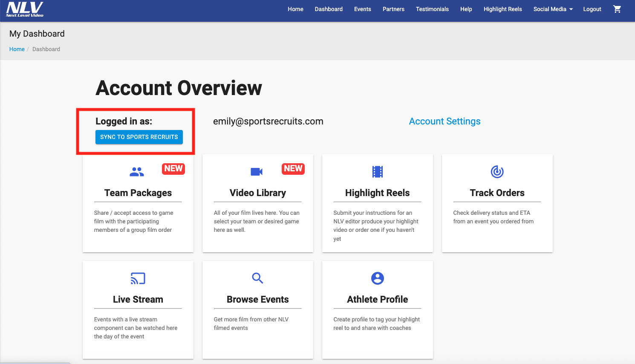This screenshot has width=635, height=364.
Task: Click the Highlight Reels film strip icon
Action: [377, 172]
